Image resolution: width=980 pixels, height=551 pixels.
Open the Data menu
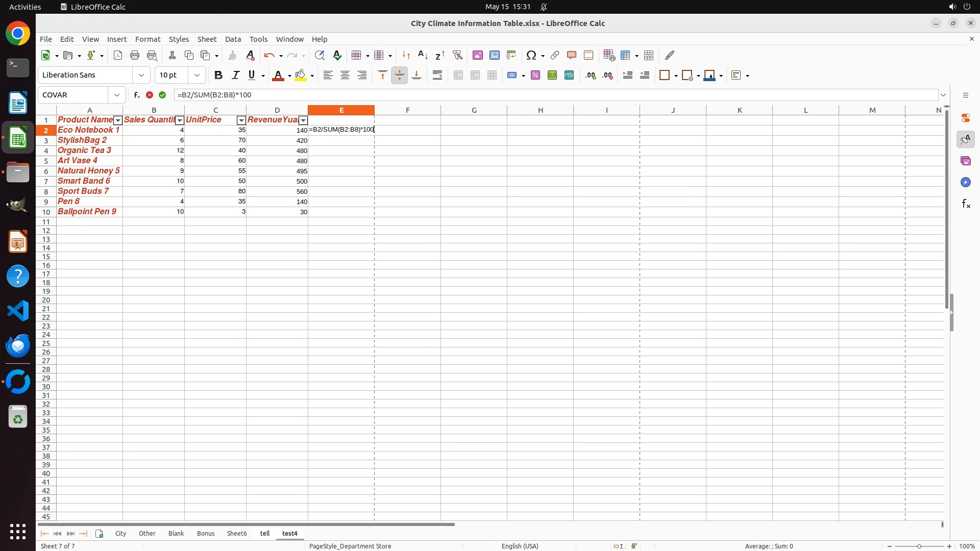pyautogui.click(x=233, y=39)
